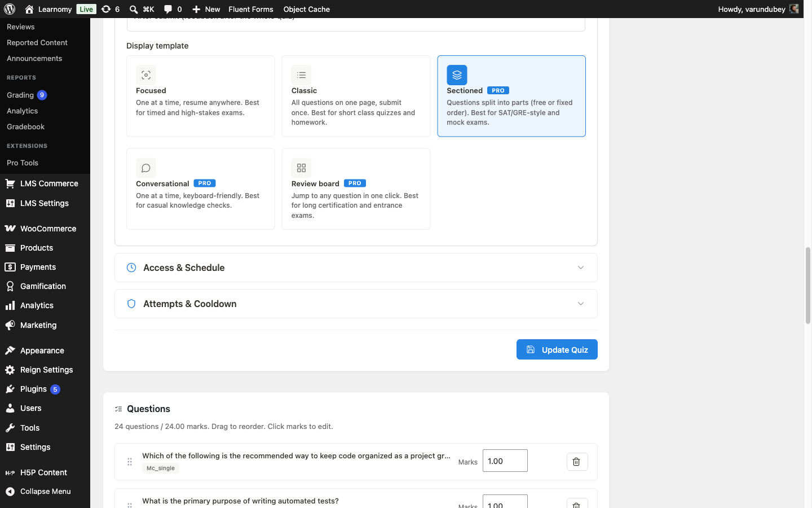Click the H5P Content icon
Screen dimensions: 812x508
pyautogui.click(x=10, y=472)
